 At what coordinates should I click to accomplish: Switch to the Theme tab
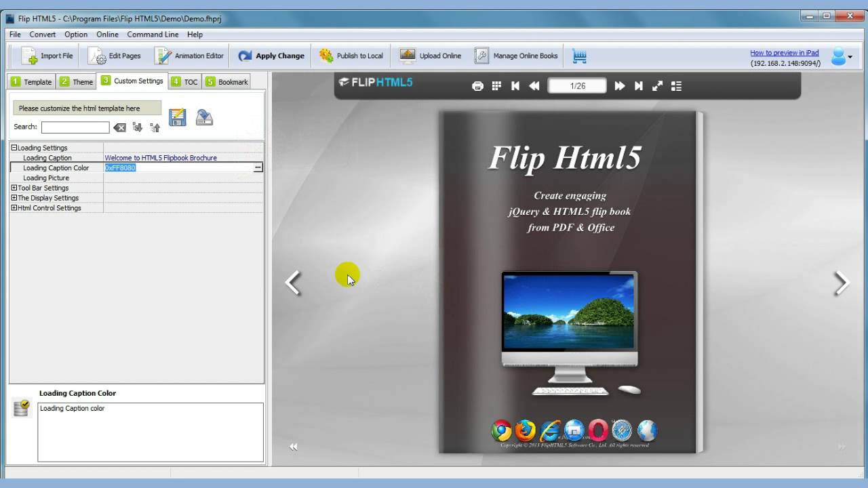pos(76,81)
